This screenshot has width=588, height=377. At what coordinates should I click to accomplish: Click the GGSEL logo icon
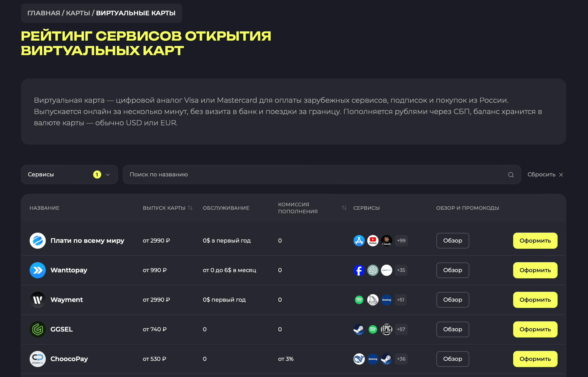(x=38, y=329)
